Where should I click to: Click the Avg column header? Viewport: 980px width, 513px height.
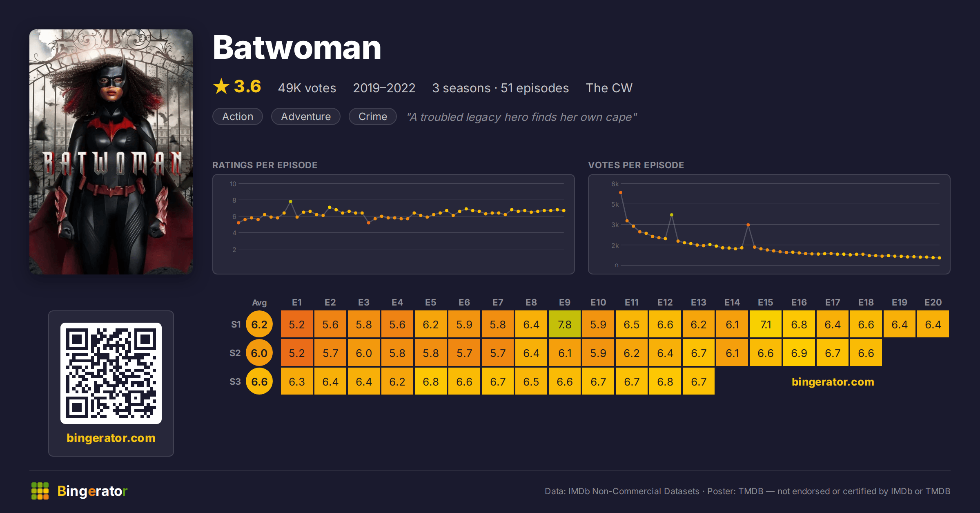[259, 303]
